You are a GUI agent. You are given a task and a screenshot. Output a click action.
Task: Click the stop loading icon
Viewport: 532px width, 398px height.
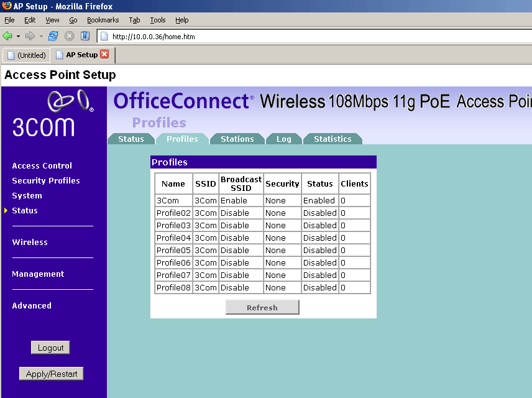(69, 35)
